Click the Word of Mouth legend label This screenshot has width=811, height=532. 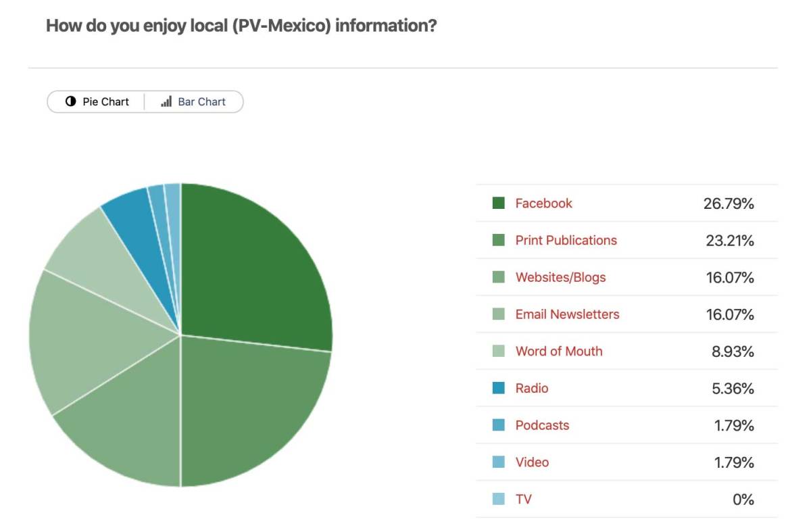coord(558,352)
